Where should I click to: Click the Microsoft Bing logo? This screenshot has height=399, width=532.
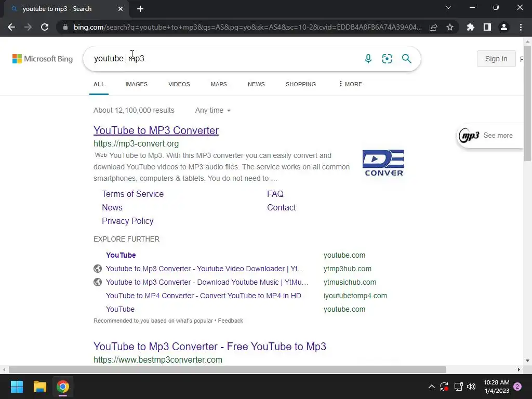(43, 59)
